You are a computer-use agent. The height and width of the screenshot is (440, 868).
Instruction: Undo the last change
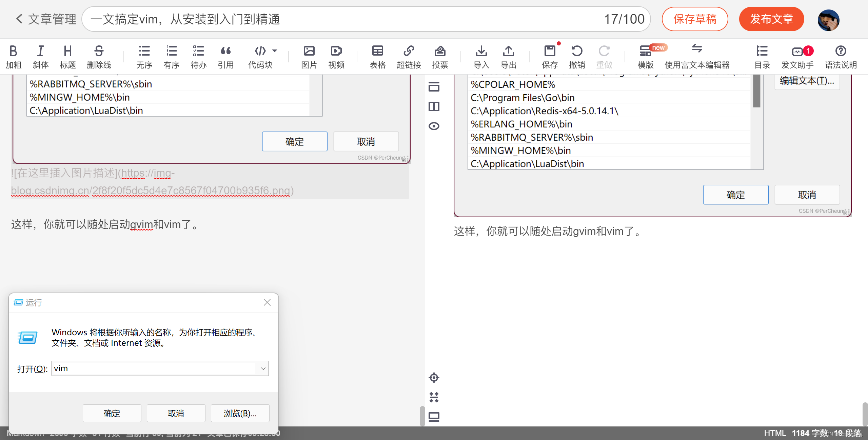(x=577, y=56)
